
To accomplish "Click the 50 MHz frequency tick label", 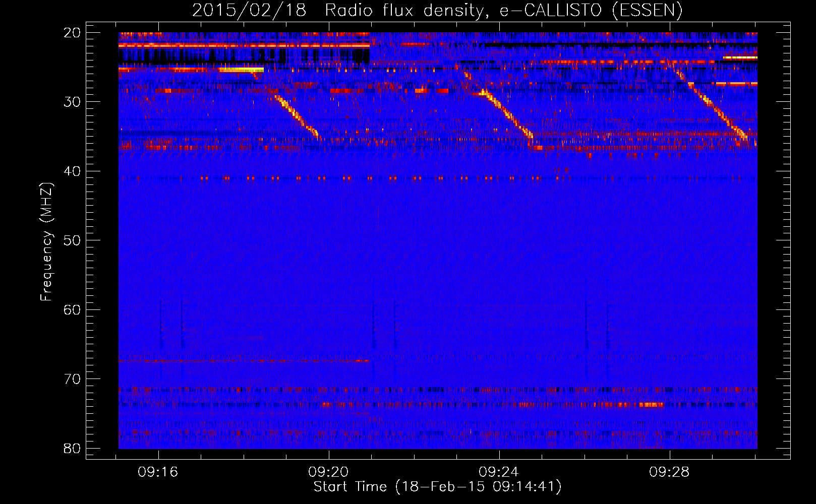I will (72, 240).
